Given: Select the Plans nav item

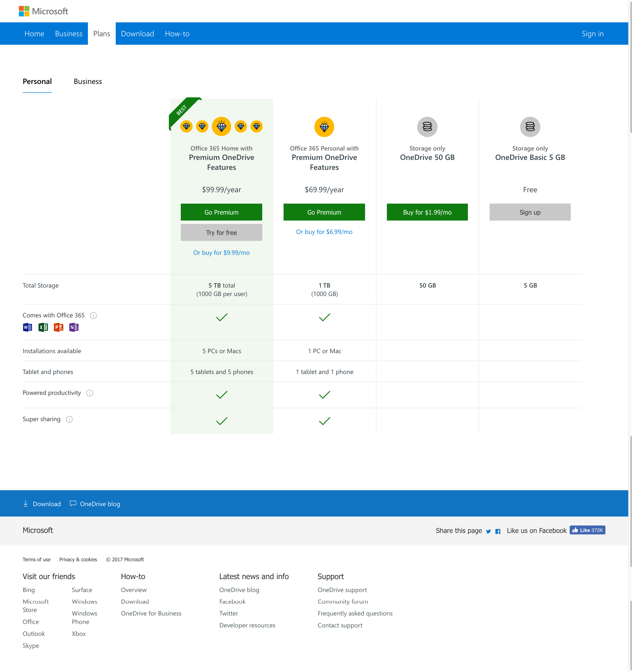Looking at the screenshot, I should [102, 34].
